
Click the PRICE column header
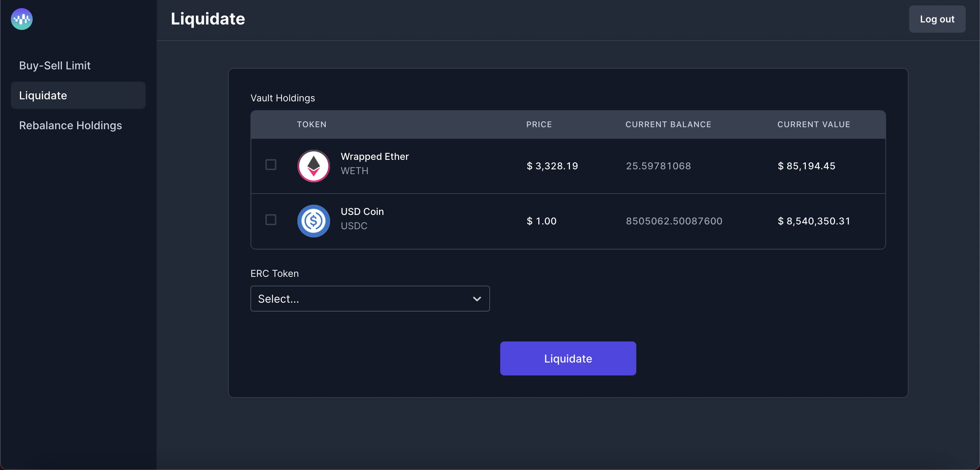click(539, 124)
